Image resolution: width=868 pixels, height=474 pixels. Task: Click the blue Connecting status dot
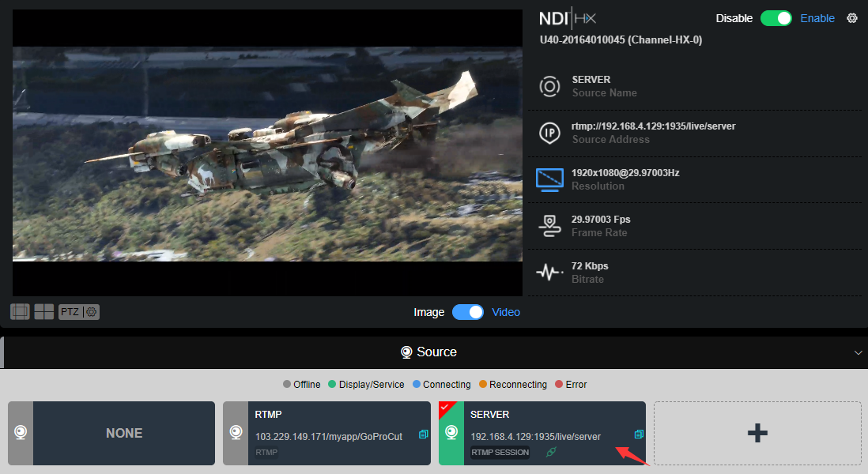pyautogui.click(x=417, y=384)
